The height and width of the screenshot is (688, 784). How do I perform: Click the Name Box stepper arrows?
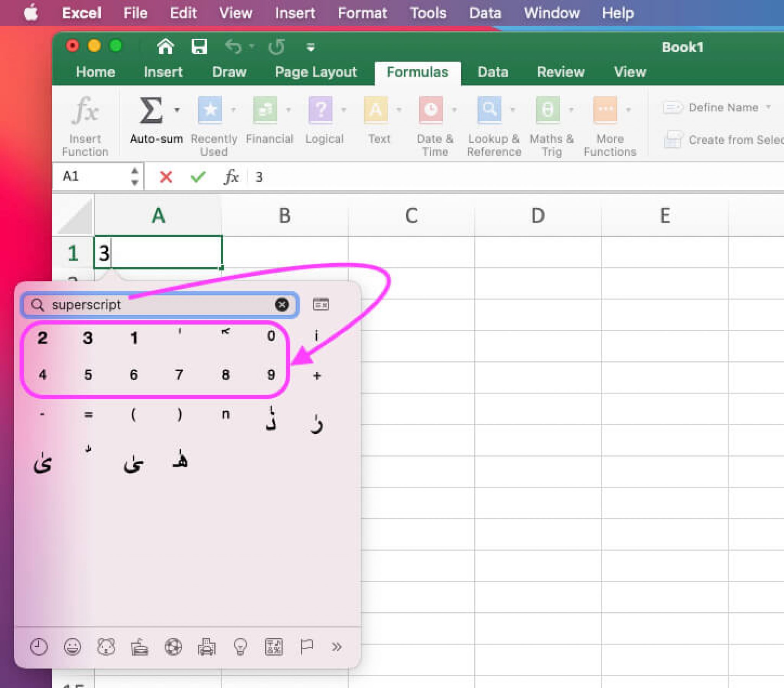click(134, 177)
